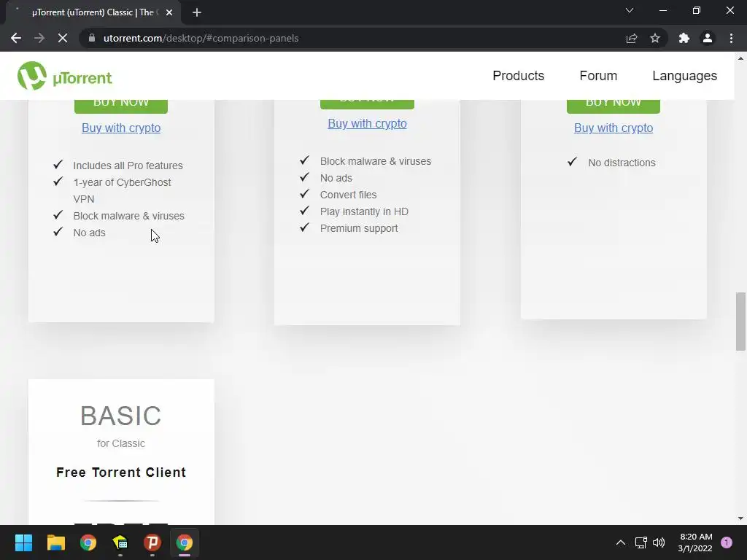747x560 pixels.
Task: Bookmark this page with the star
Action: point(655,38)
